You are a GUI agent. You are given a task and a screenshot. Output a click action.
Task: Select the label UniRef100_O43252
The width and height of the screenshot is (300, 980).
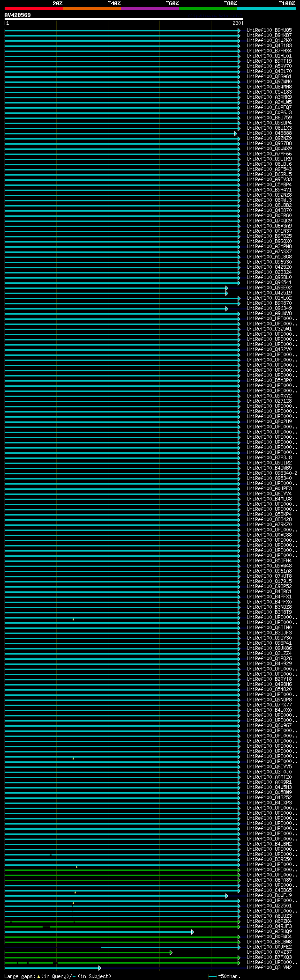[x=269, y=798]
